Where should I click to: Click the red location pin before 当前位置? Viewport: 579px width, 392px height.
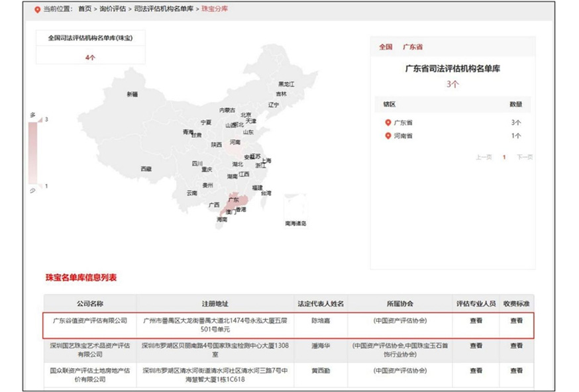(38, 10)
